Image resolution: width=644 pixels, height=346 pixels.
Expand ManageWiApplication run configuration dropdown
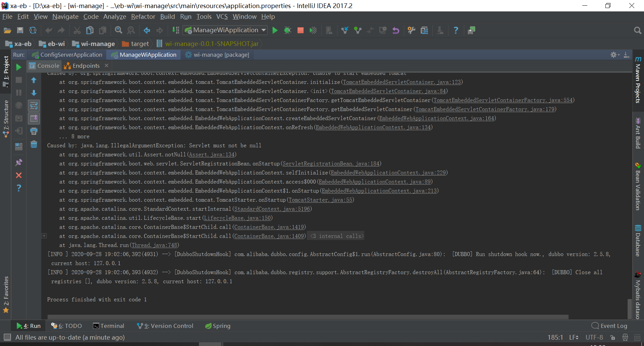click(x=264, y=30)
